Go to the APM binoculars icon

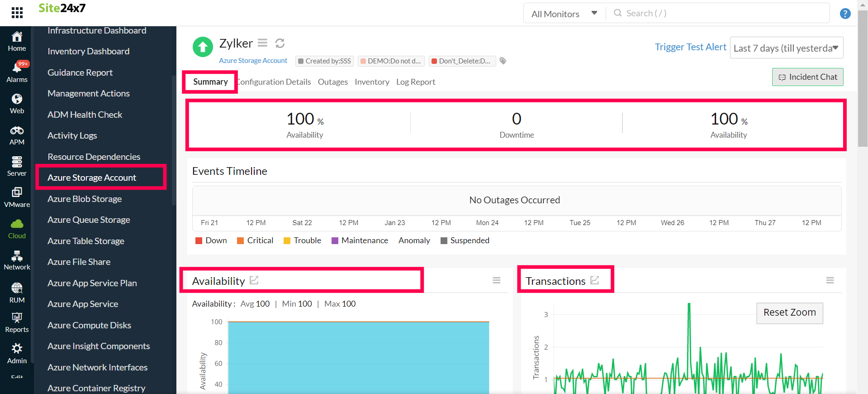coord(17,131)
